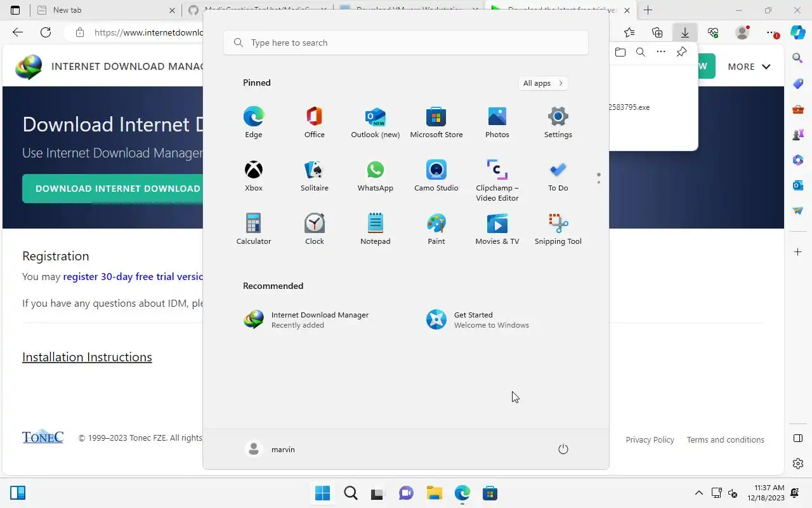Image resolution: width=812 pixels, height=508 pixels.
Task: Open browser Collections
Action: coord(657,32)
